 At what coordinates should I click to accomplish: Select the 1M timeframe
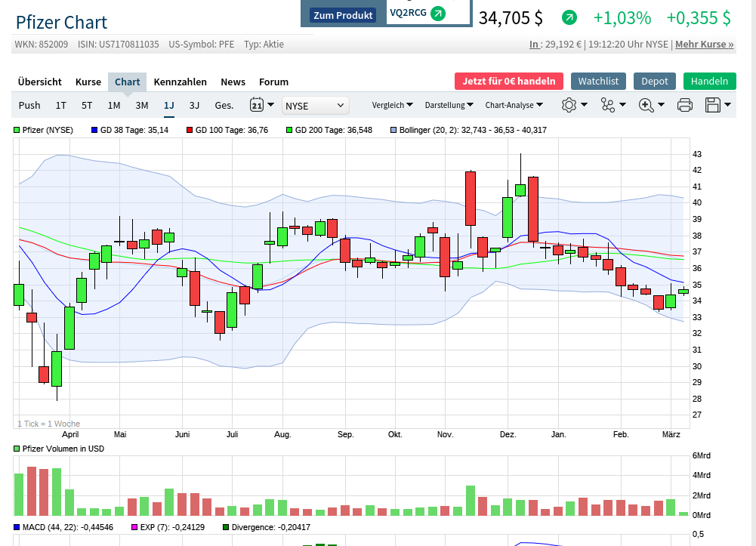(114, 105)
